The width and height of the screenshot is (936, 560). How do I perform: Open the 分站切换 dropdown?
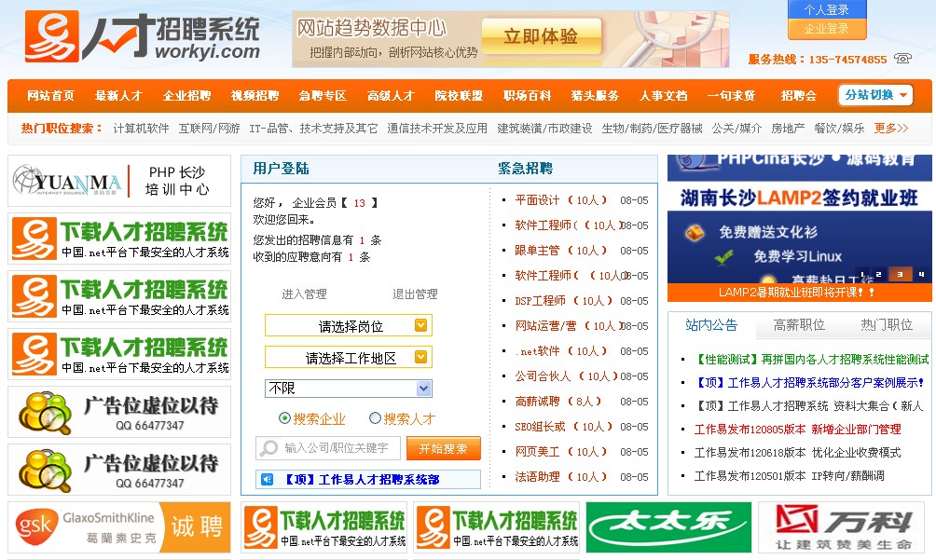coord(875,95)
